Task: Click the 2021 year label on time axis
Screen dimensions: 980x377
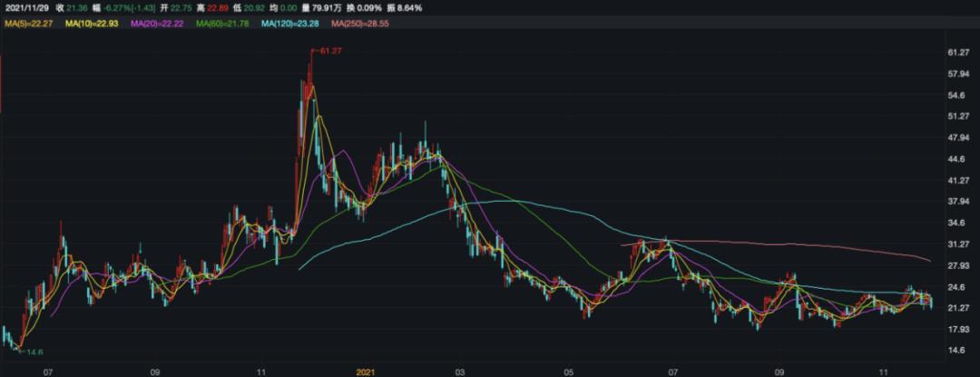Action: 365,372
